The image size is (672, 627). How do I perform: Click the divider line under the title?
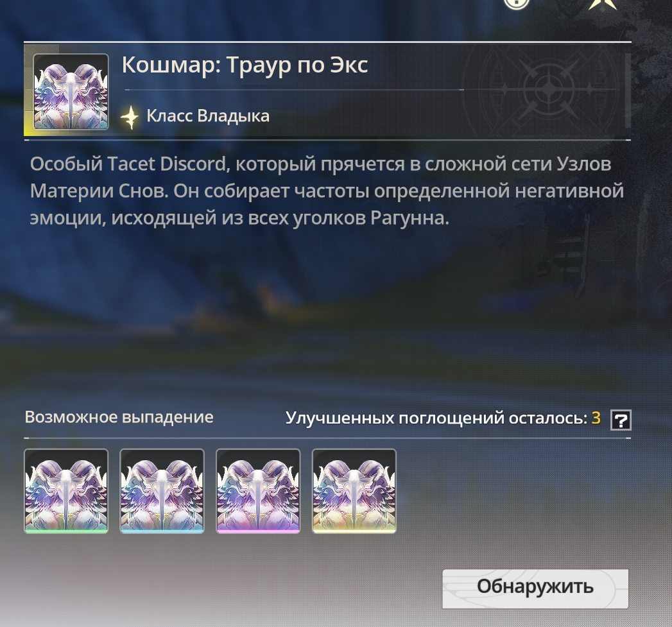pyautogui.click(x=295, y=90)
